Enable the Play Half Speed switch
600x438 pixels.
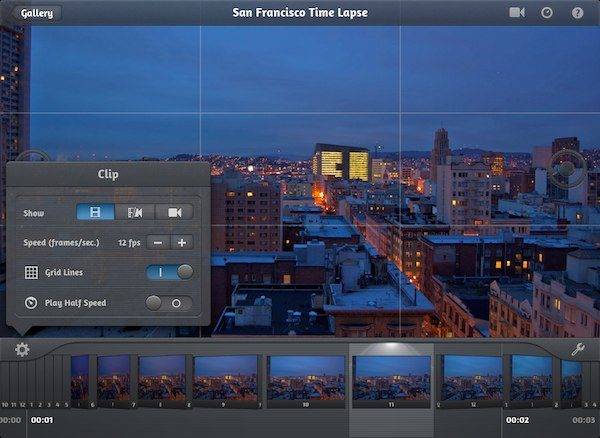(169, 302)
